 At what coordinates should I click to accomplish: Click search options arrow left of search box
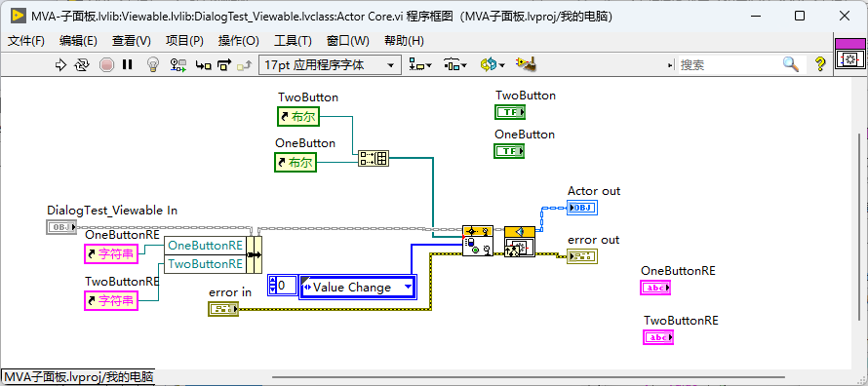(x=672, y=65)
